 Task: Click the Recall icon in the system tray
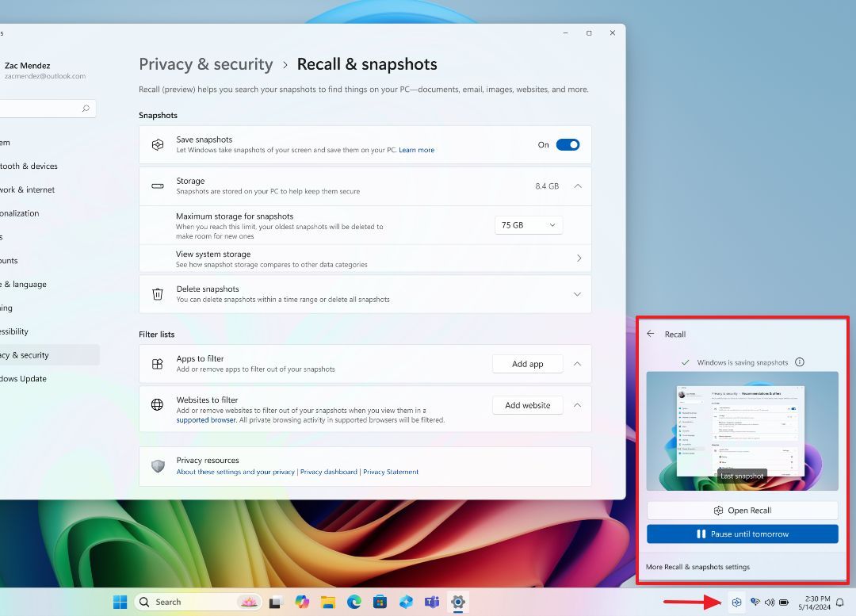[736, 602]
